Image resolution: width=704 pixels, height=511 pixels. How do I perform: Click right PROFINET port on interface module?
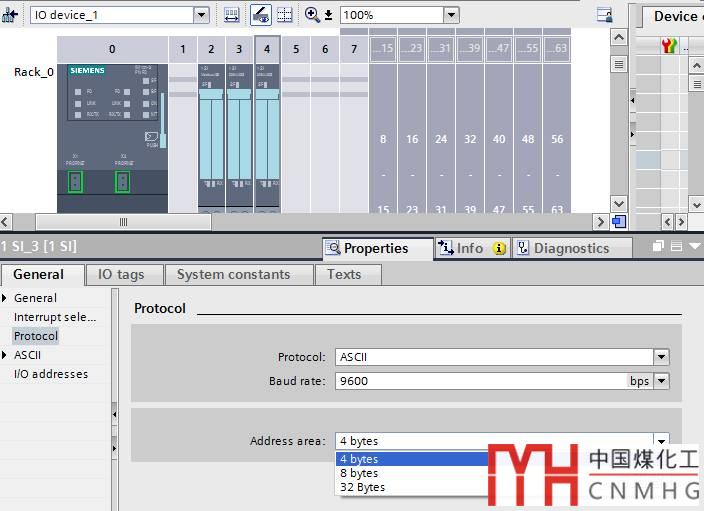click(122, 182)
